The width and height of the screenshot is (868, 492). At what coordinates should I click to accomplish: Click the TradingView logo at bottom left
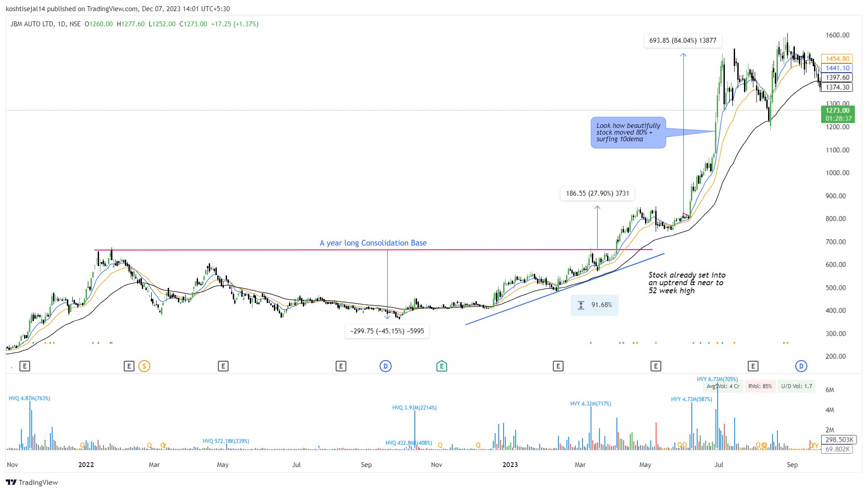(x=32, y=482)
